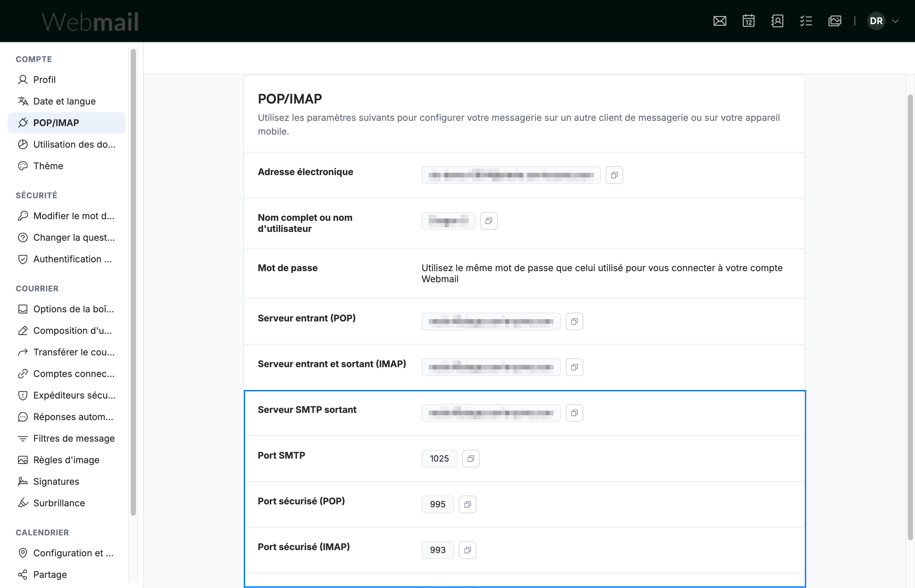Open Filtres de message settings
The width and height of the screenshot is (915, 588).
point(66,438)
